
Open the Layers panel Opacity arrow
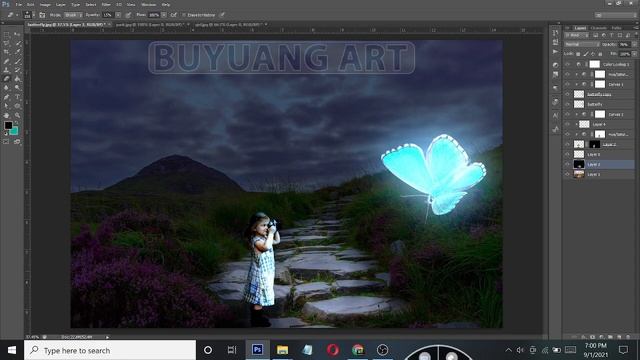[634, 44]
